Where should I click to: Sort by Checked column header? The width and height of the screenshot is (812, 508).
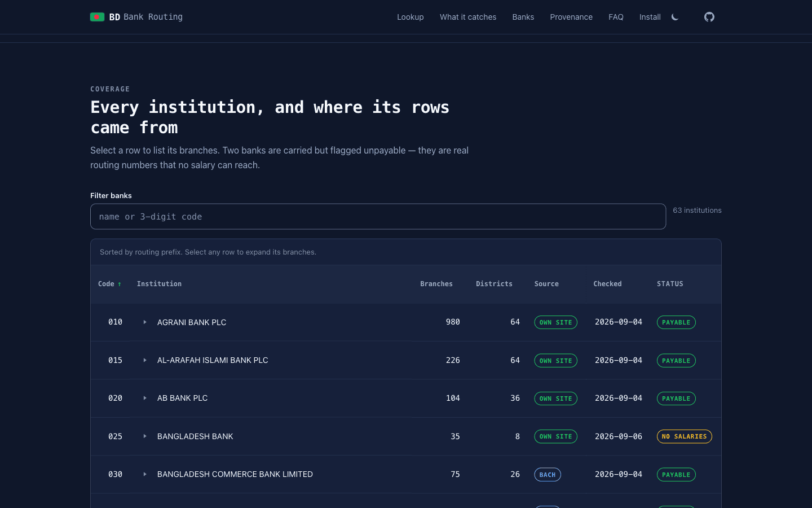[x=607, y=284]
